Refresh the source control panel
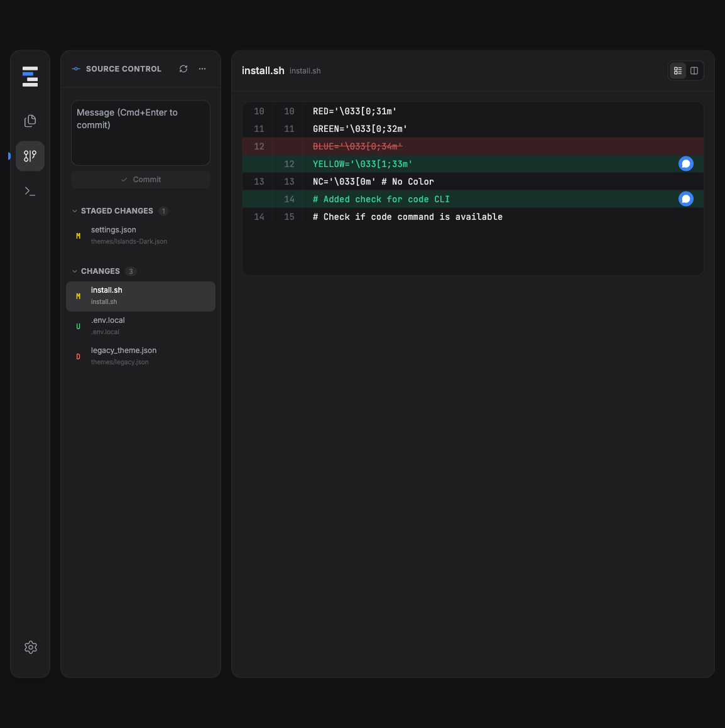725x728 pixels. [183, 69]
